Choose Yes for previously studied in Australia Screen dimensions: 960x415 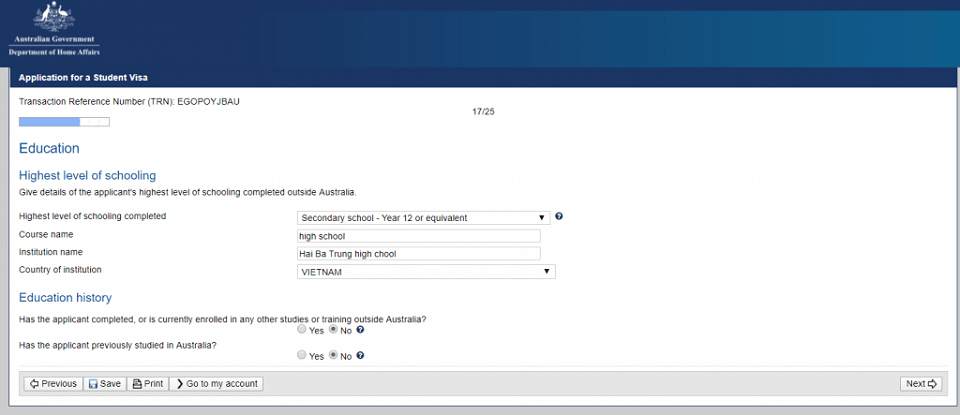click(302, 355)
